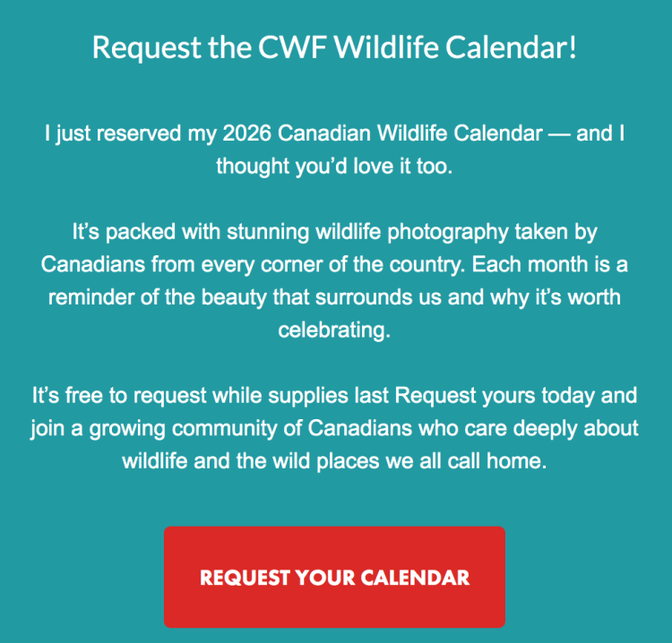Image resolution: width=672 pixels, height=643 pixels.
Task: Click the paragraph starting 'It's free to request'
Action: point(334,428)
